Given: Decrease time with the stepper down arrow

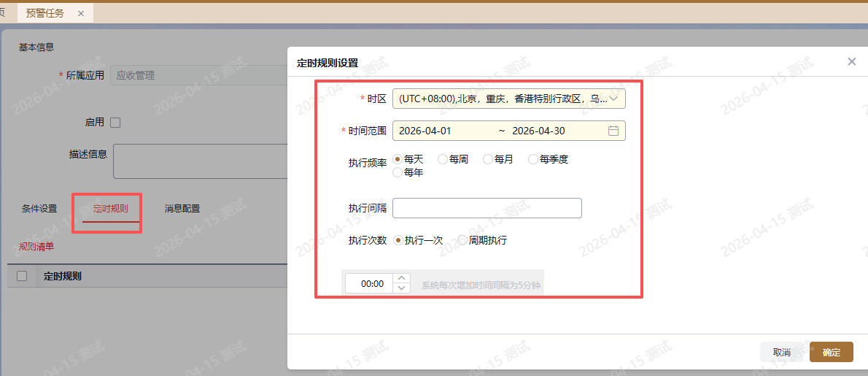Looking at the screenshot, I should 401,288.
